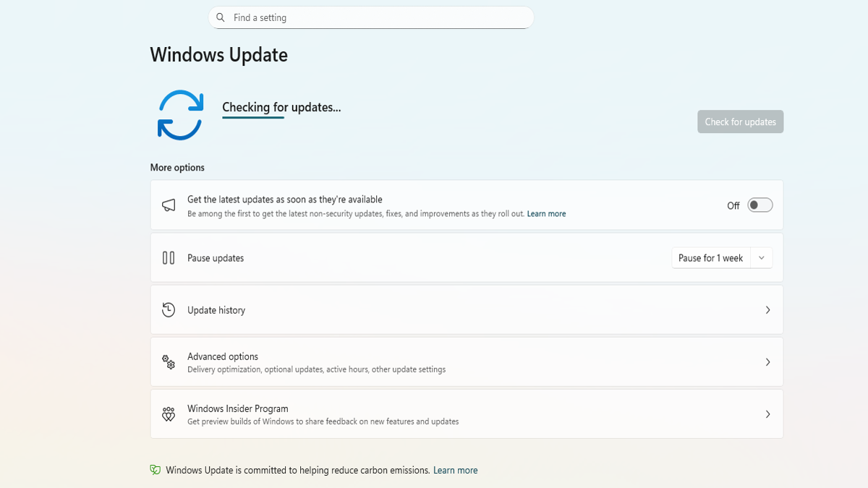Click the green leaf carbon emissions icon
Viewport: 868px width, 488px height.
[155, 470]
